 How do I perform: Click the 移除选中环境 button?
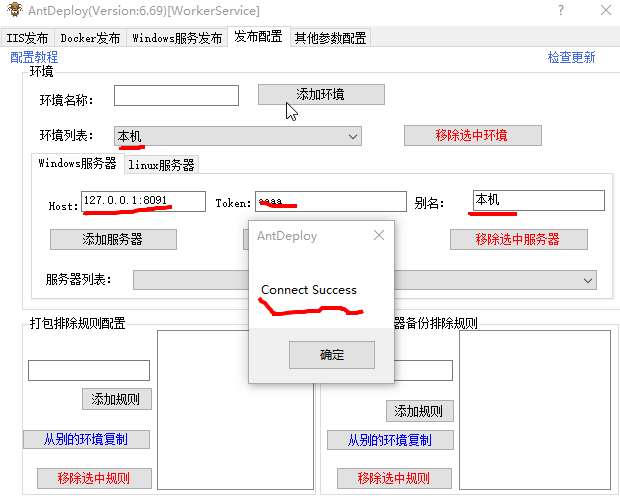coord(473,136)
